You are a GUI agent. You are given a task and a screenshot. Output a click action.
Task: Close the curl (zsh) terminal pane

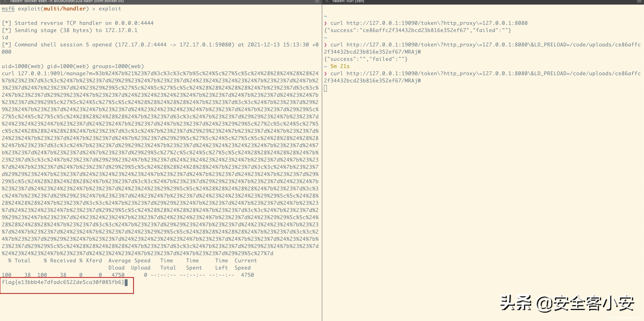[327, 1]
